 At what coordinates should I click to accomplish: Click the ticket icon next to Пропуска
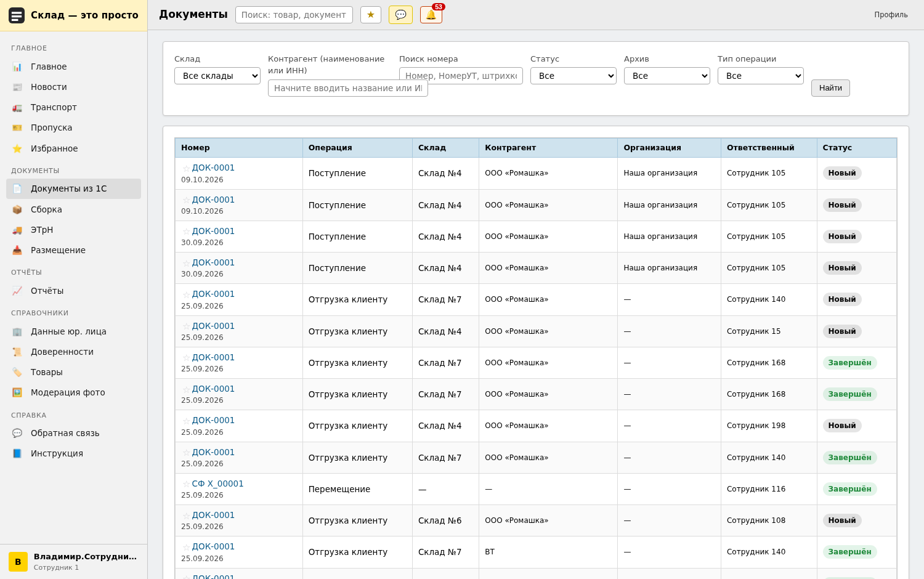point(17,128)
